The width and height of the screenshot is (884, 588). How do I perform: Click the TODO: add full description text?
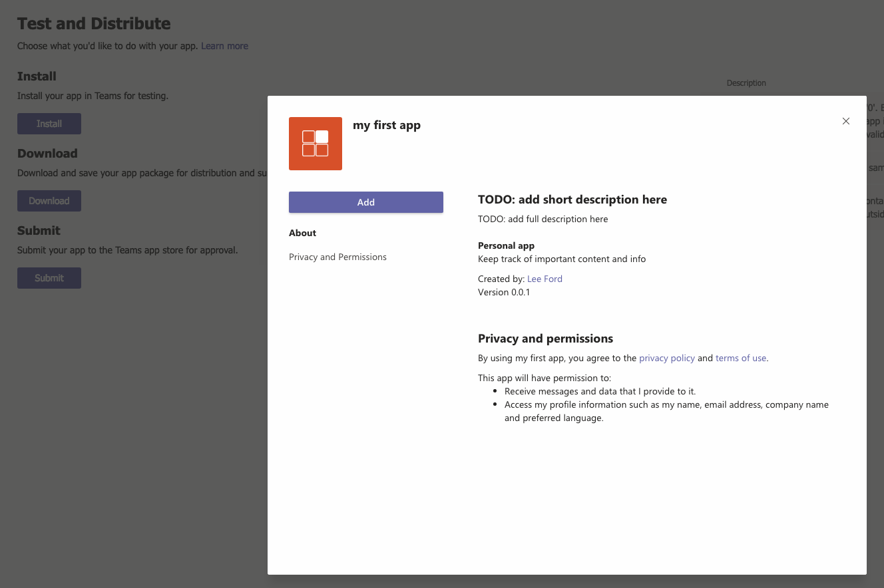pos(543,219)
